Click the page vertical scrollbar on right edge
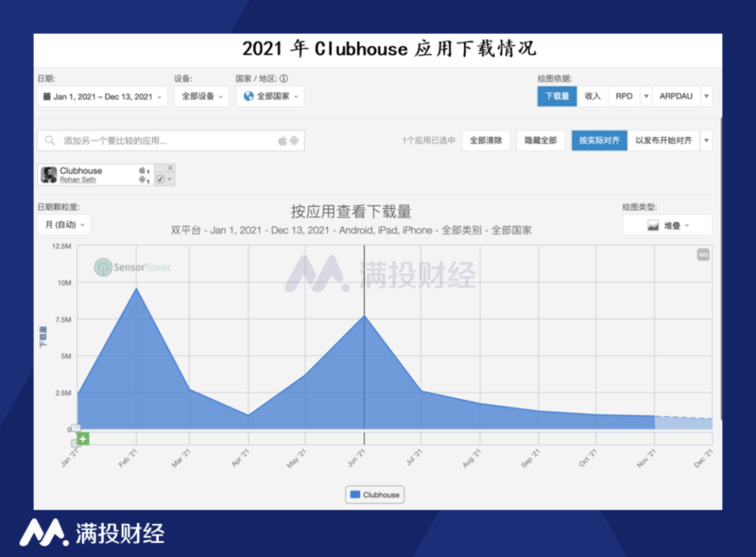Image resolution: width=756 pixels, height=557 pixels. [721, 267]
